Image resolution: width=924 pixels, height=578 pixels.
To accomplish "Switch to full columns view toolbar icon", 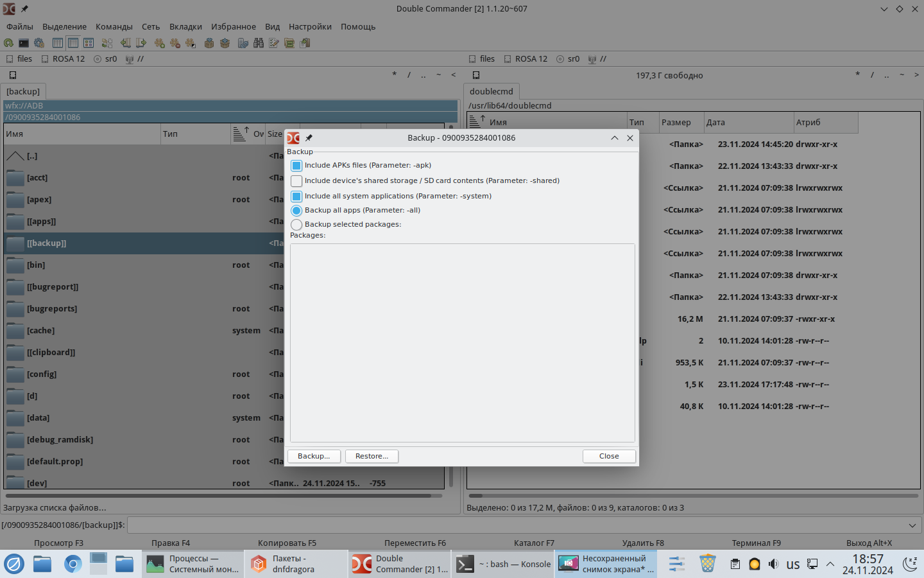I will tap(73, 43).
